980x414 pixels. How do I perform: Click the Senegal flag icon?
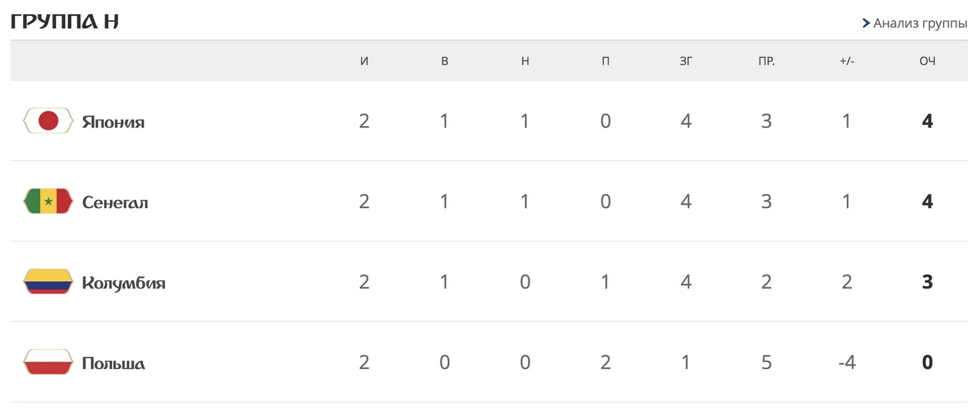click(48, 201)
